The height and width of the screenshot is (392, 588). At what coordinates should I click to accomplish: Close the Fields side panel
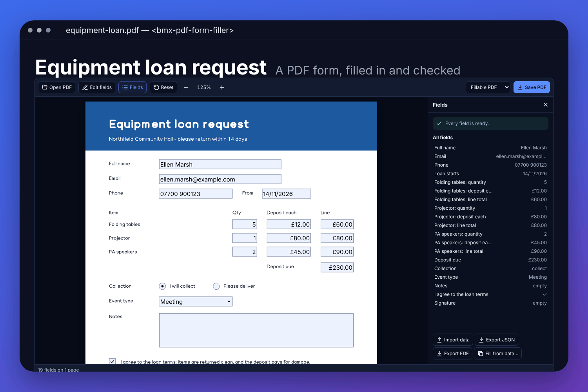point(546,105)
